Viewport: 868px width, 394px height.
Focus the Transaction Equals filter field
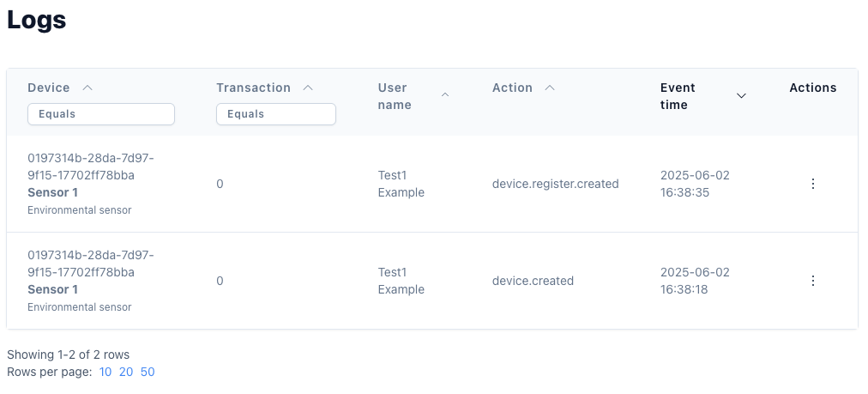(x=275, y=114)
